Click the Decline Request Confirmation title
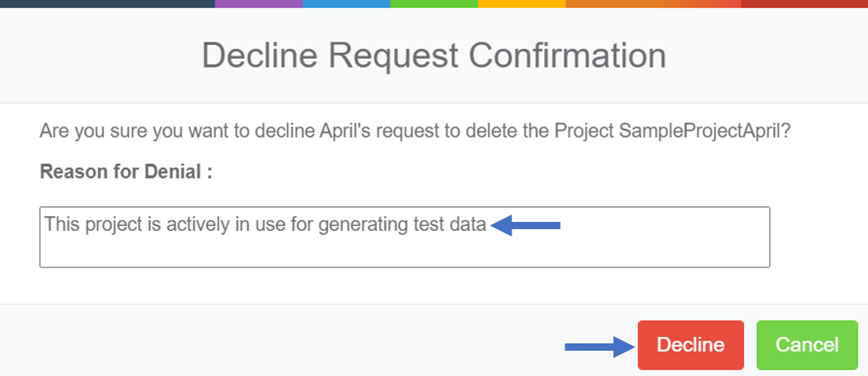The image size is (868, 376). click(433, 55)
